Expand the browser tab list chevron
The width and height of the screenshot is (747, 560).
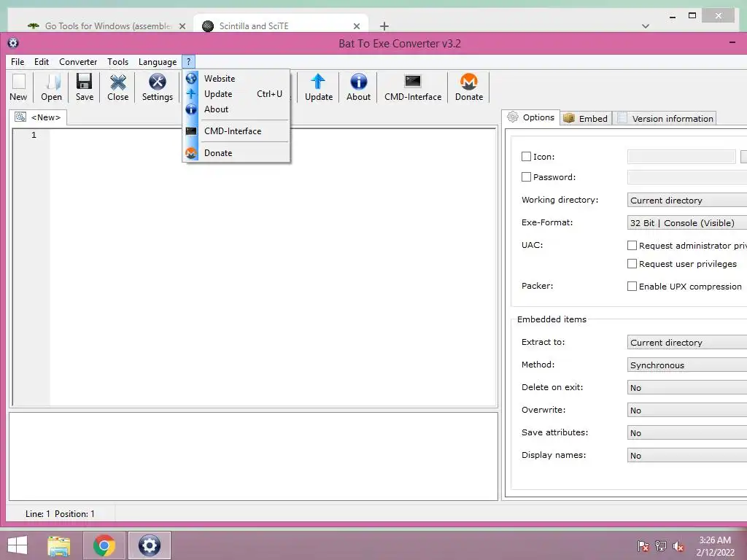(x=646, y=26)
